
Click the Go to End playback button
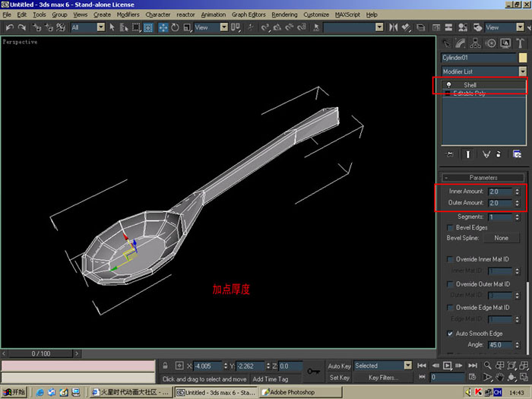click(x=472, y=366)
